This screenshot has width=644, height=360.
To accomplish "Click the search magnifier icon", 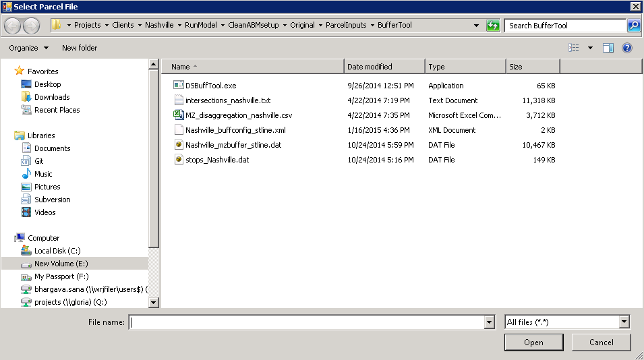I will pyautogui.click(x=633, y=26).
